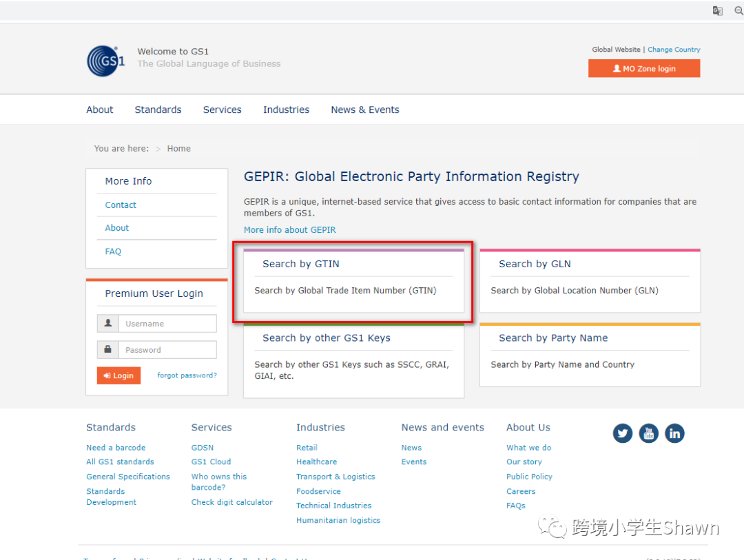This screenshot has height=560, width=744.
Task: Open the Industries menu
Action: pyautogui.click(x=286, y=110)
